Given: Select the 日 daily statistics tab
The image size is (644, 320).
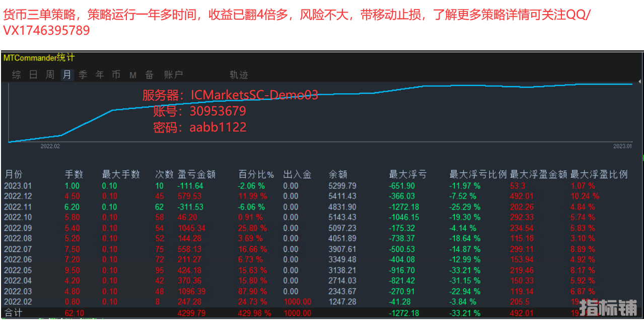Looking at the screenshot, I should coord(33,75).
